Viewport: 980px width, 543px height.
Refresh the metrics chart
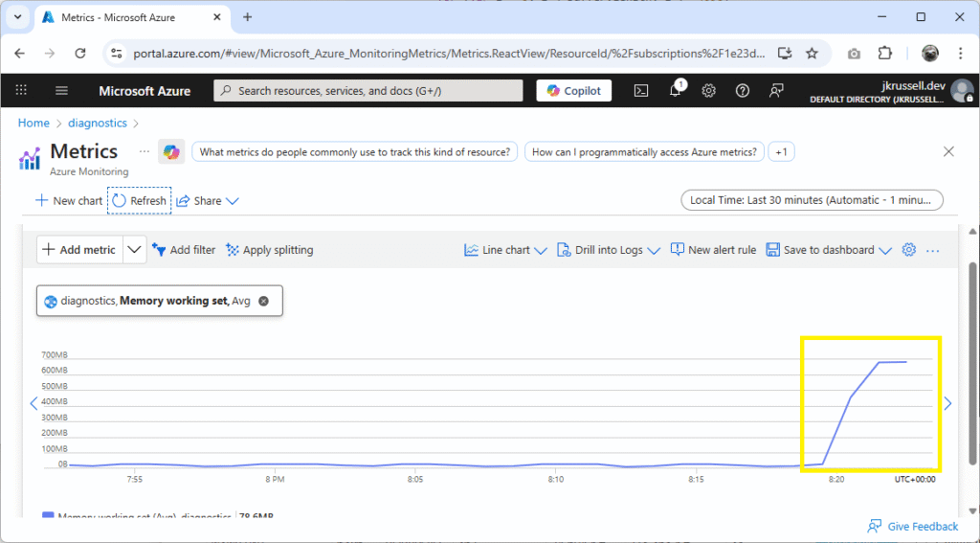pos(139,201)
